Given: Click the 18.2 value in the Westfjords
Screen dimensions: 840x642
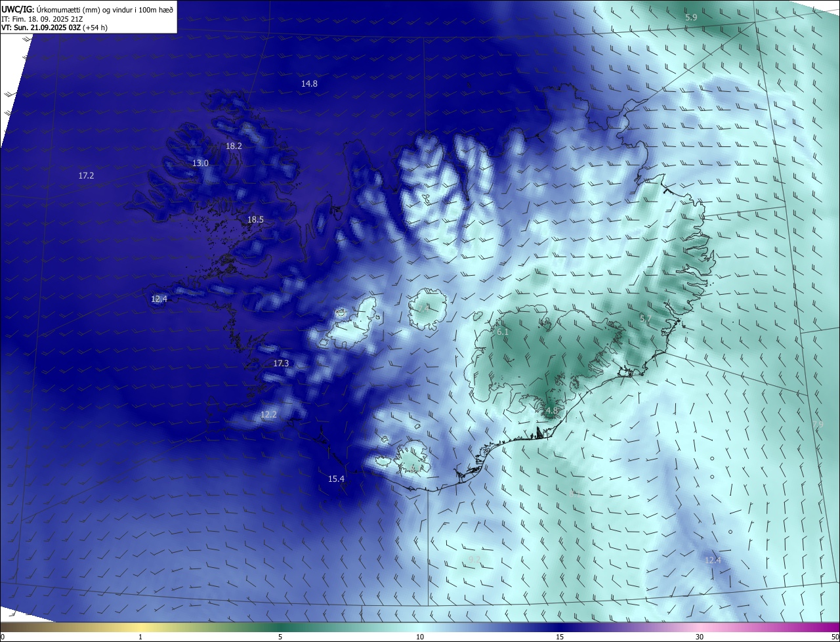Looking at the screenshot, I should point(234,146).
